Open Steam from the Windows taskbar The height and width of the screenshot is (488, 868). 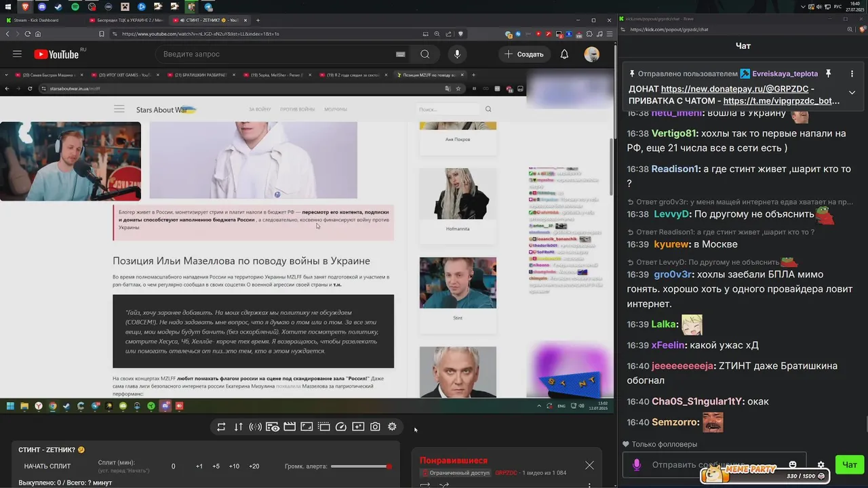tap(58, 6)
